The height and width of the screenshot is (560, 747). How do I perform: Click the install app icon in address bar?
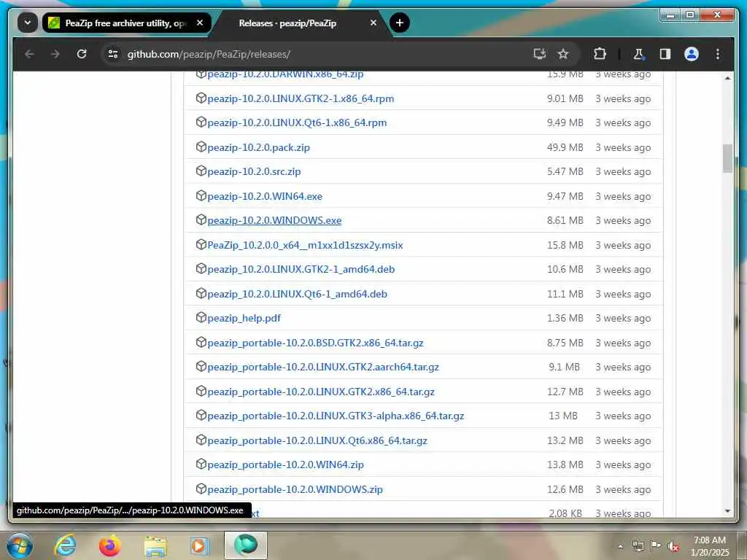[539, 54]
